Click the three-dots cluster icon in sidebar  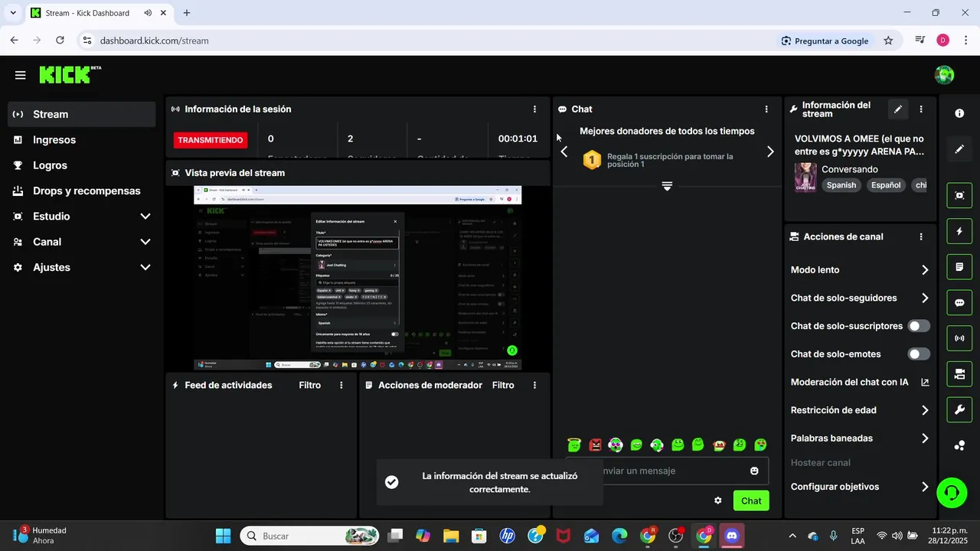pyautogui.click(x=959, y=445)
